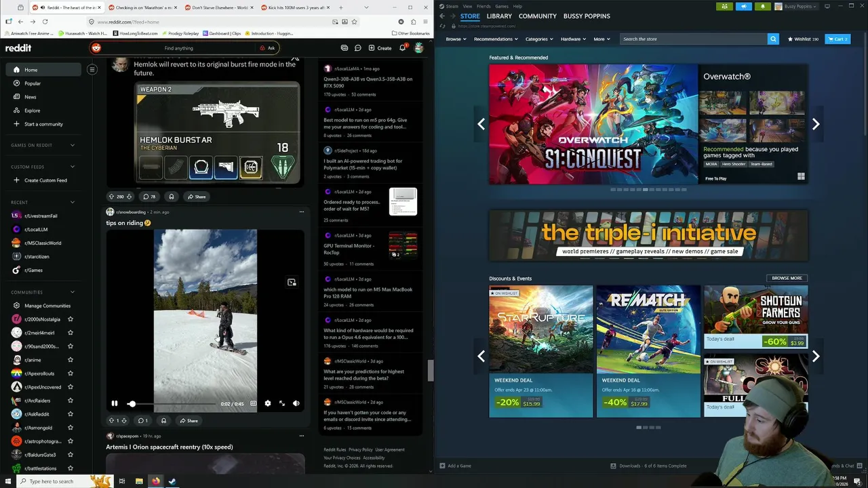Favorite r/BaldursGate3 with star

pyautogui.click(x=71, y=455)
